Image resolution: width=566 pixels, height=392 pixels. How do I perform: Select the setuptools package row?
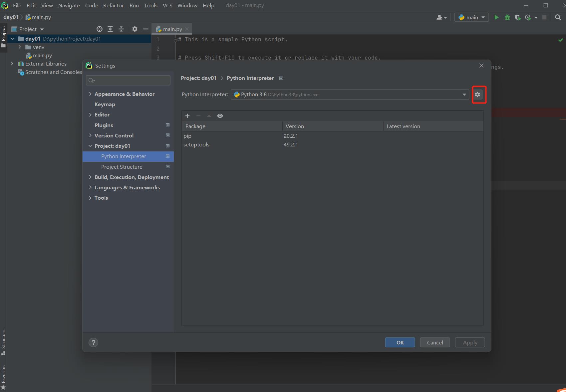332,144
